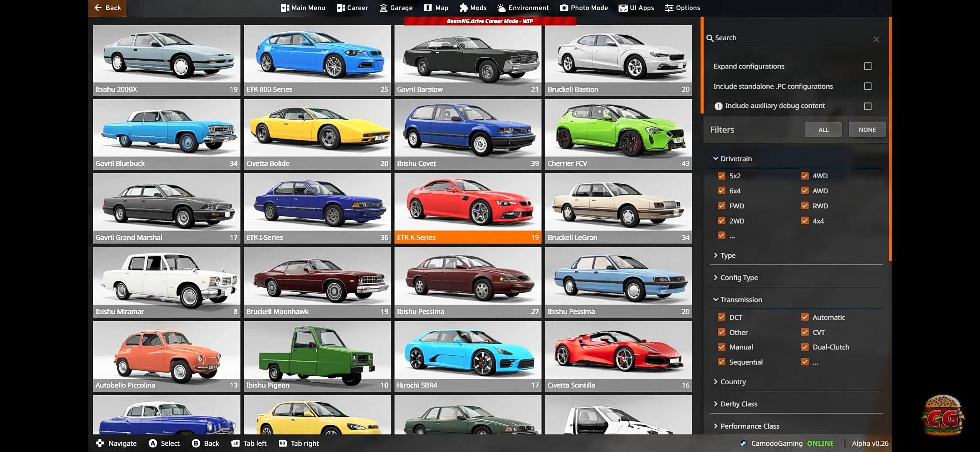Click the B Back button icon
This screenshot has width=980, height=452.
click(x=196, y=443)
